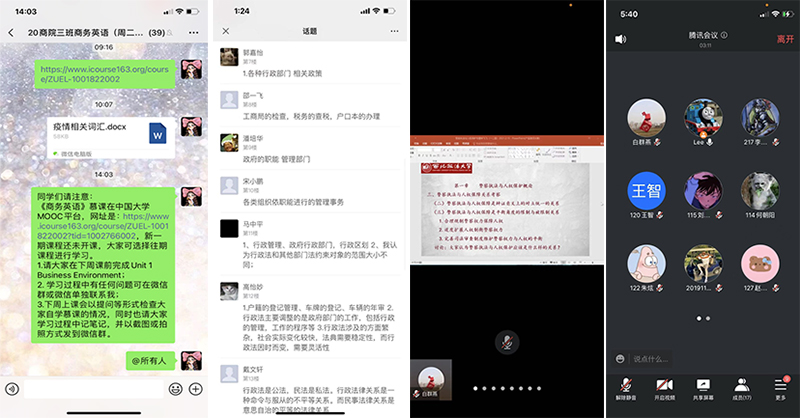
Task: Show meeting info beside 腾讯会议 title
Action: click(x=724, y=35)
